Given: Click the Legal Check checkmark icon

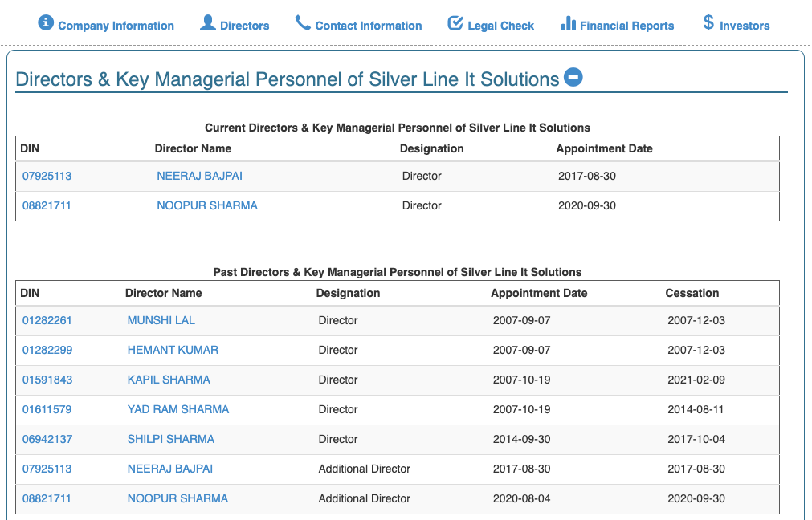Looking at the screenshot, I should click(455, 22).
